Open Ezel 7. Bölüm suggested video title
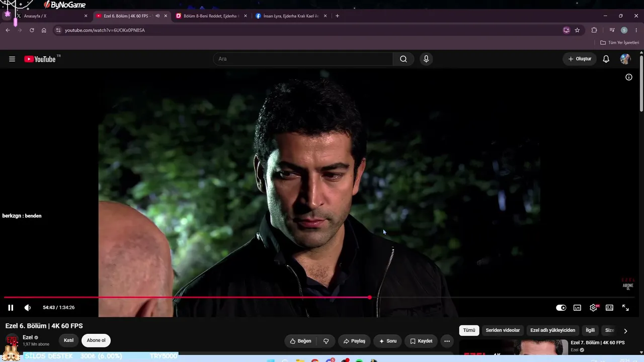644x362 pixels. [598, 342]
